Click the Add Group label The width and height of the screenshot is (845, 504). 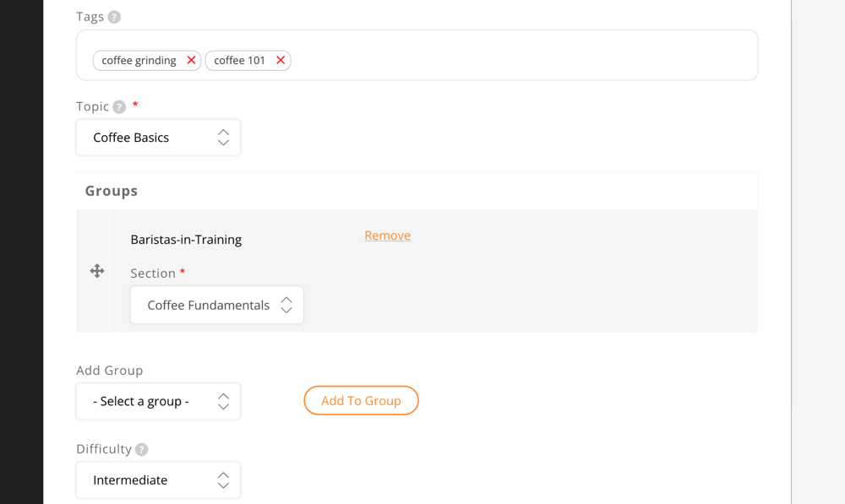(x=110, y=370)
